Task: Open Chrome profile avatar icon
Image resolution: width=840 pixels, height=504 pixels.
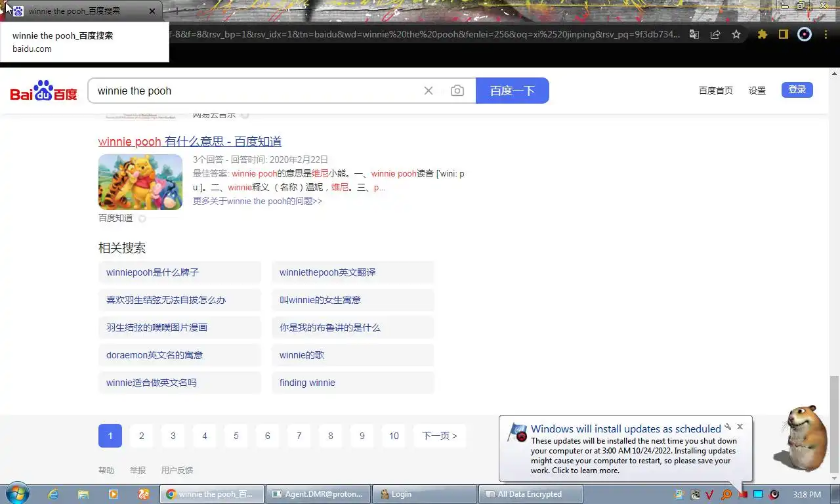Action: [805, 34]
